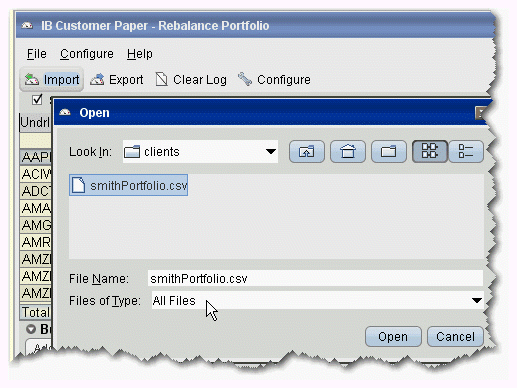Go up one folder level
This screenshot has width=517, height=388.
(307, 152)
